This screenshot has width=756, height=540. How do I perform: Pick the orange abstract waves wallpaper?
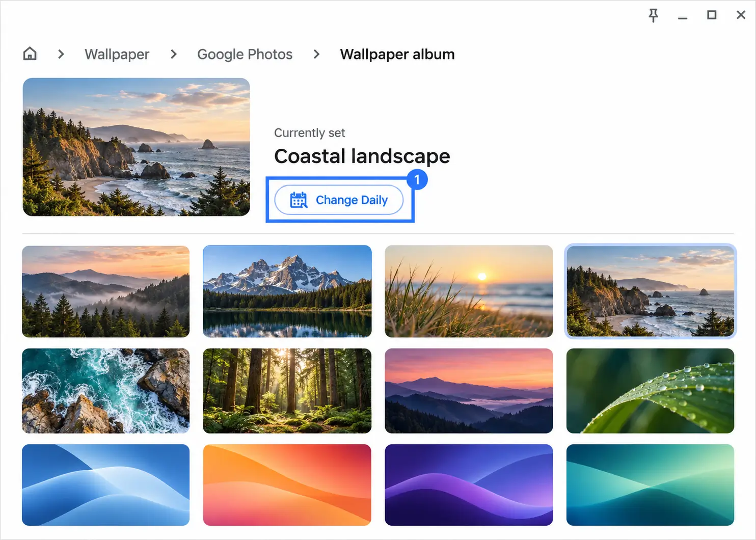[x=287, y=485]
